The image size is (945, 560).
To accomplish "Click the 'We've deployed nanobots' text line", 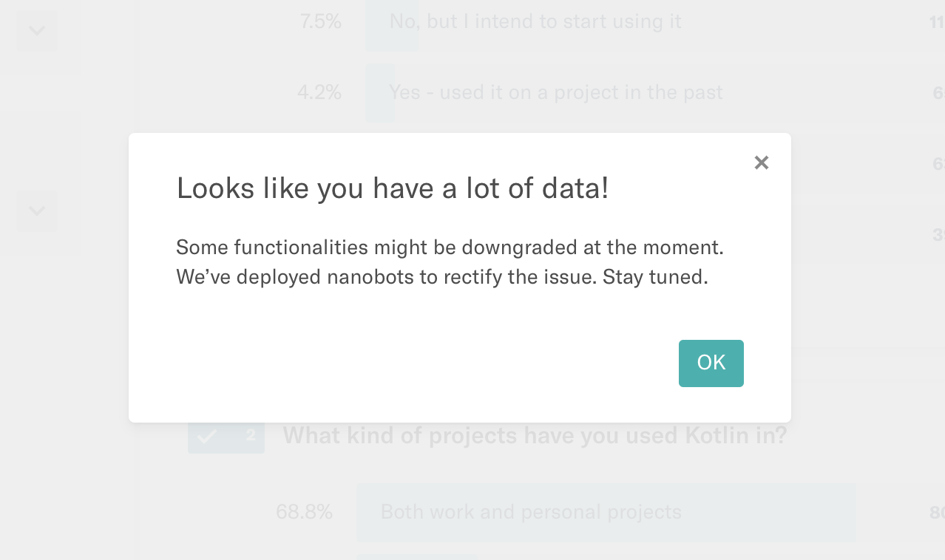I will coord(442,278).
